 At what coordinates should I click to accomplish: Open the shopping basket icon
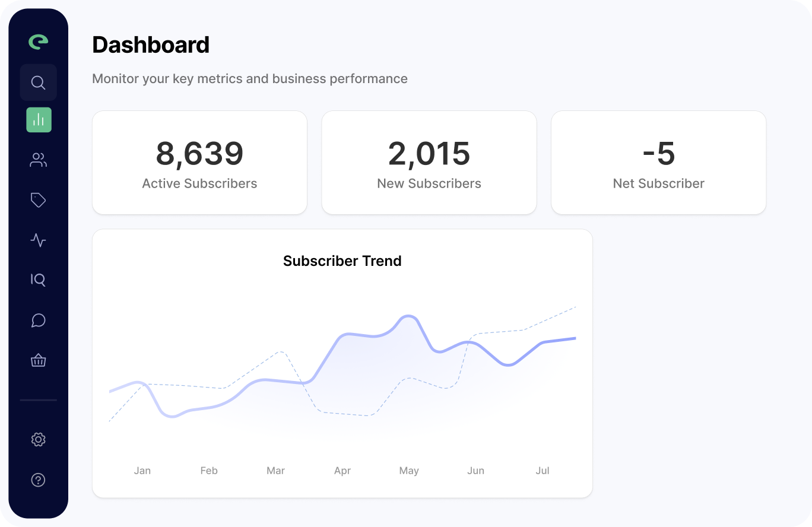39,360
